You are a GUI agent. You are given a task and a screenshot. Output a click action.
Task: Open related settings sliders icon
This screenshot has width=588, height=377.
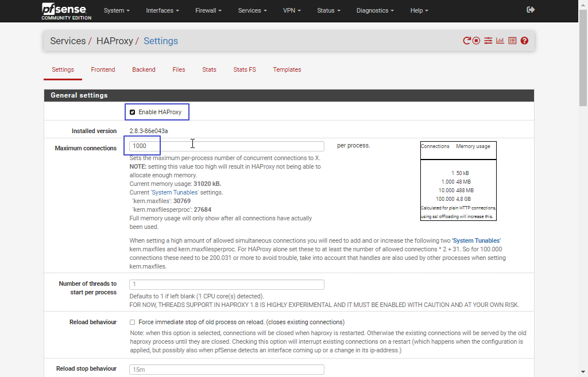(x=488, y=41)
